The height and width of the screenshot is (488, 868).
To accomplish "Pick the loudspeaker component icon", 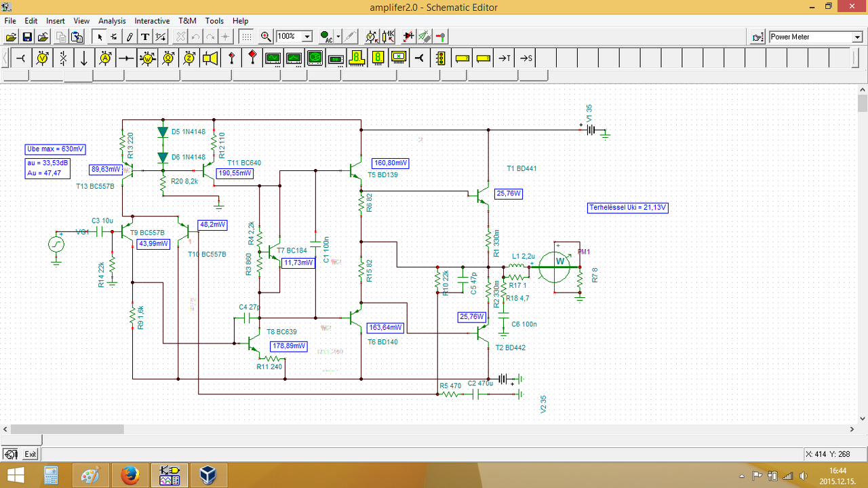I will pos(210,58).
